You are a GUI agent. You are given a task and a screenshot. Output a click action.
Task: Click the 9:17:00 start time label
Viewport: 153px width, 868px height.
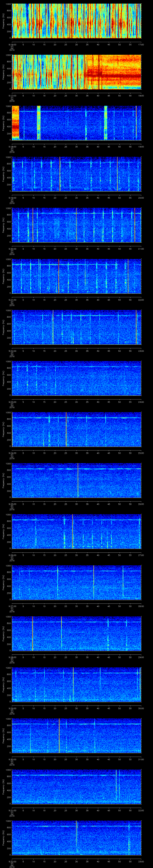(x=12, y=96)
